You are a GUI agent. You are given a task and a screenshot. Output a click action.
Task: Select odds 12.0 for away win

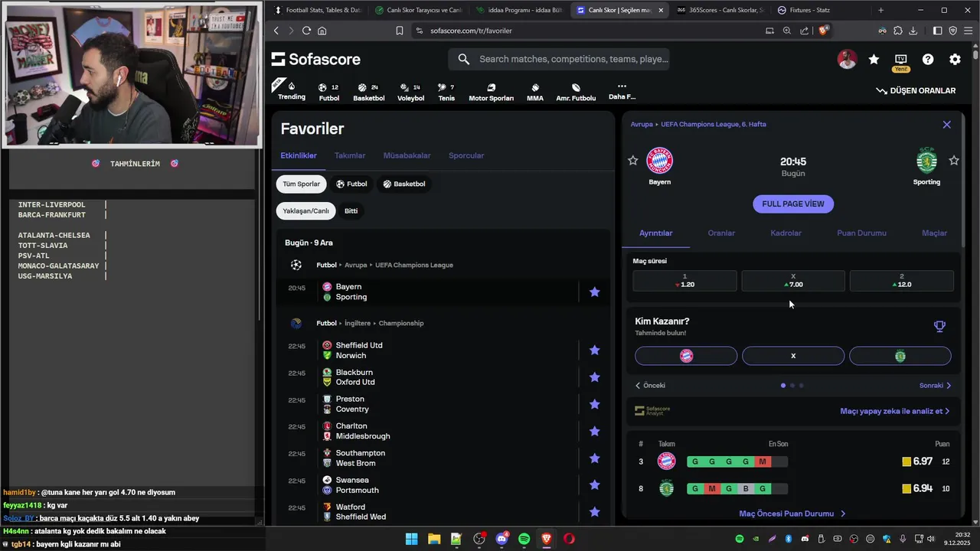[x=902, y=281]
